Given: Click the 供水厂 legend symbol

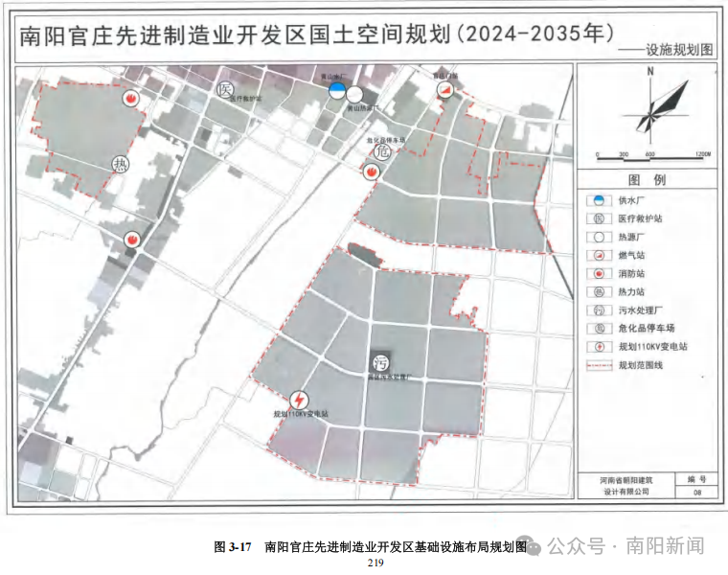Looking at the screenshot, I should tap(597, 200).
